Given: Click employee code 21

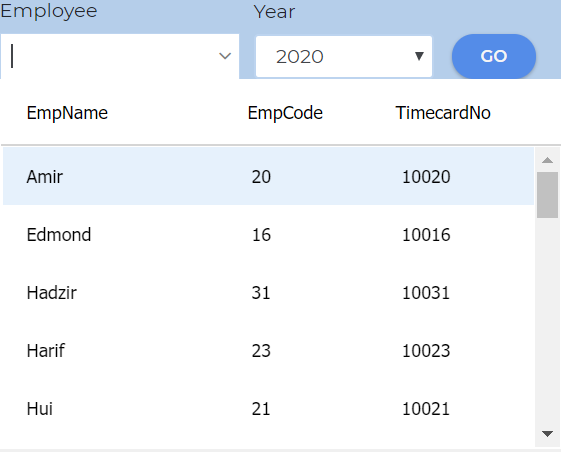Looking at the screenshot, I should point(261,409).
